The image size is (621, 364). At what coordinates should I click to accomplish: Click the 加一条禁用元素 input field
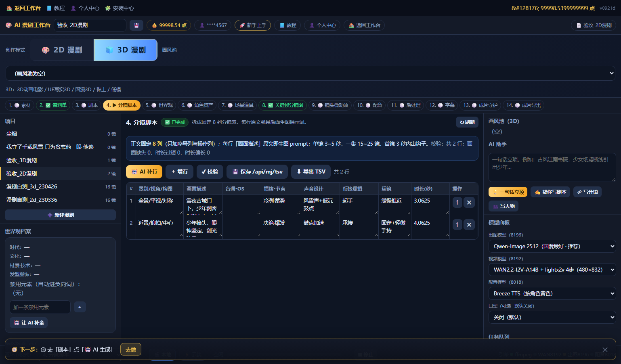tap(40, 307)
